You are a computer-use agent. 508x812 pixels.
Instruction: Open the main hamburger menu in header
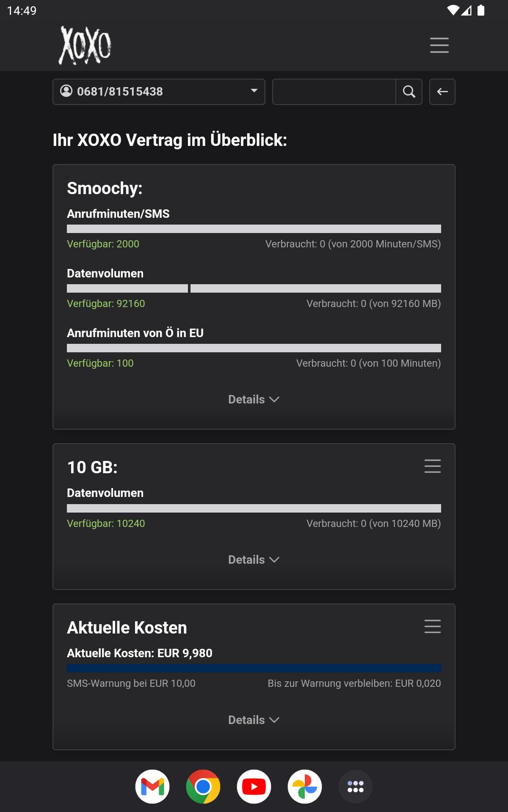click(x=439, y=45)
